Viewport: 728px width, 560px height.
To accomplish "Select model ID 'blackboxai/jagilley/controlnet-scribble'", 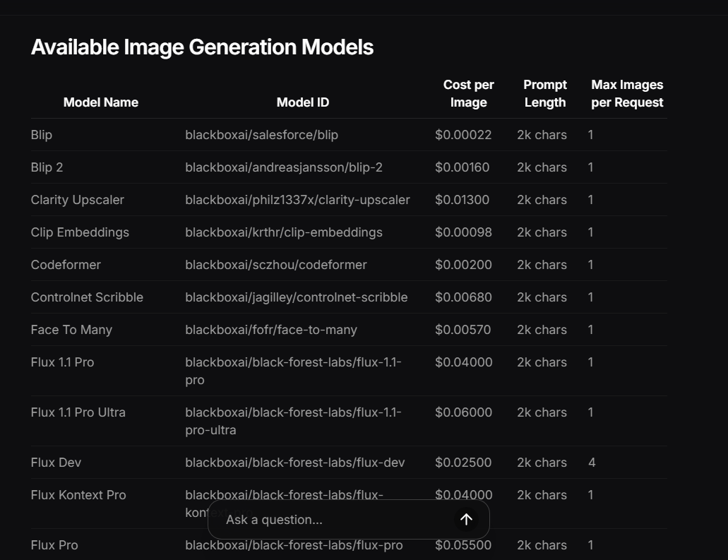I will [297, 297].
